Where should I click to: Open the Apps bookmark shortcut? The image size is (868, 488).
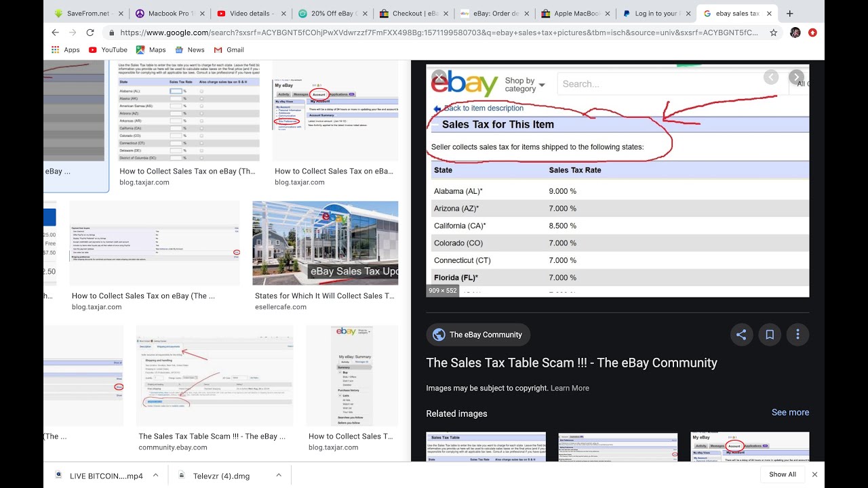tap(66, 49)
